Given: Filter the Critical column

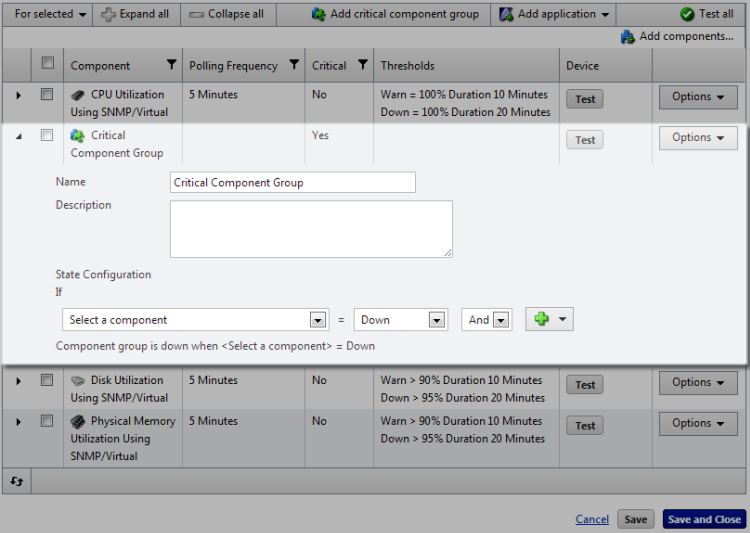Looking at the screenshot, I should pos(363,64).
